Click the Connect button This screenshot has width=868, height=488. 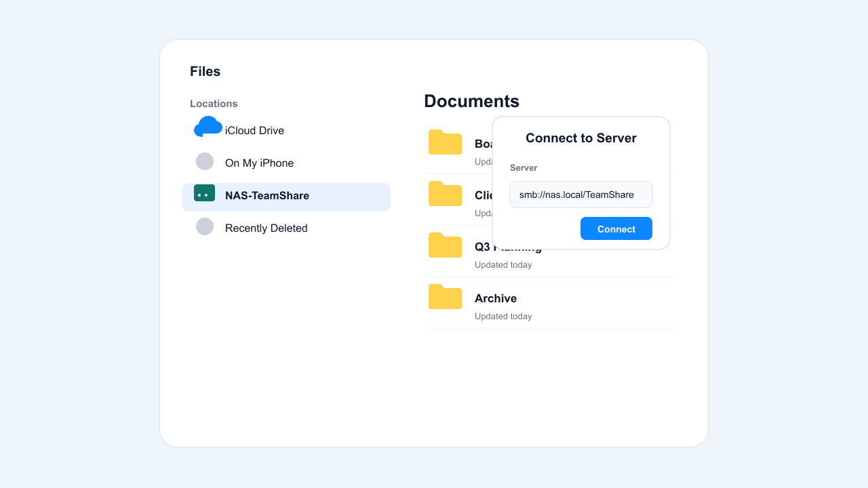pos(616,228)
